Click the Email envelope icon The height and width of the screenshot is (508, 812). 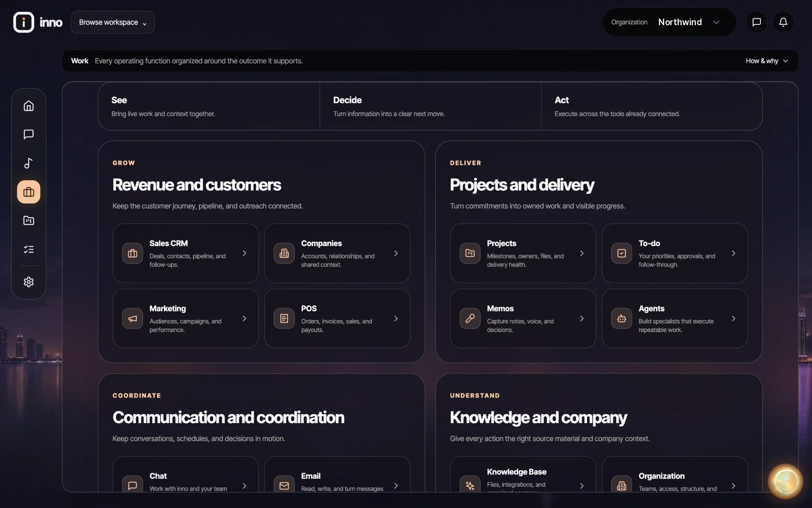(284, 486)
